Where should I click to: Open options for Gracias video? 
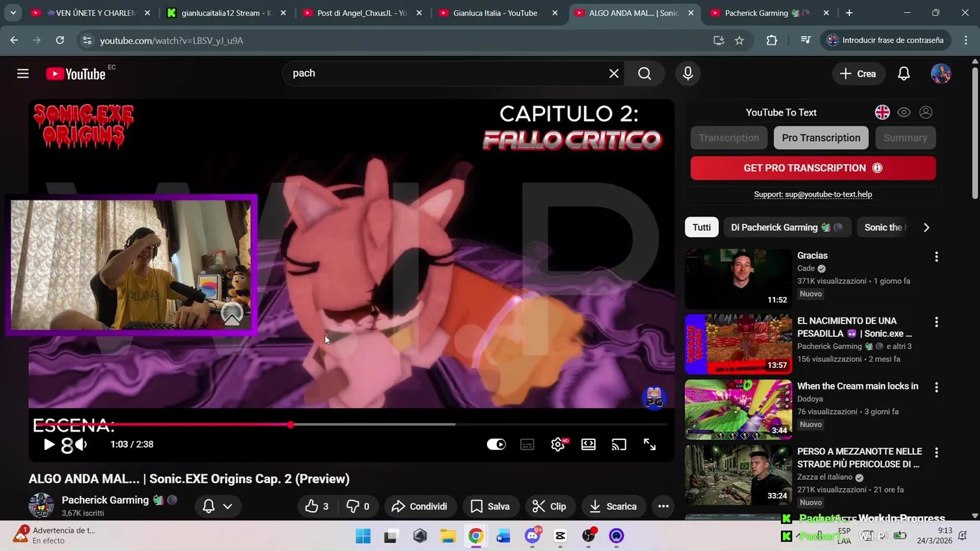tap(936, 257)
